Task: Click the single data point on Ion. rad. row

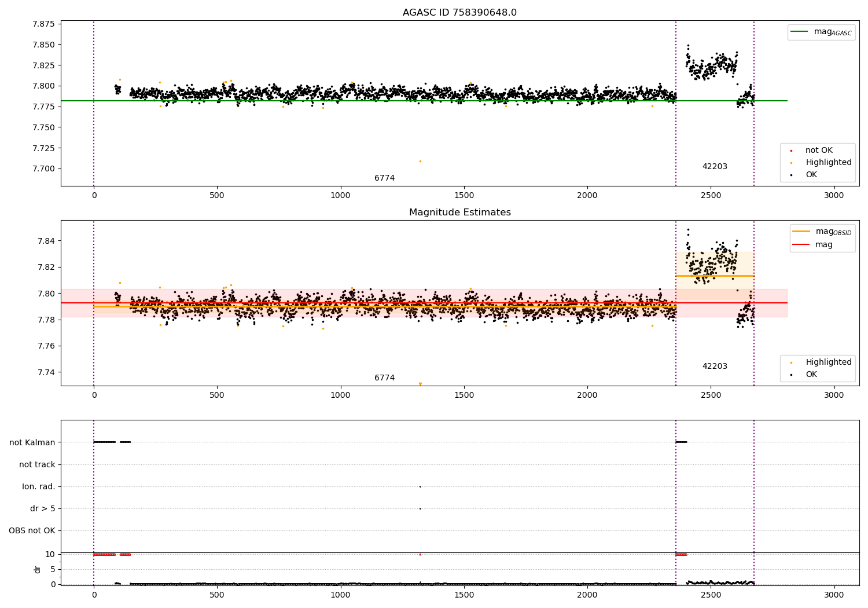Action: tap(420, 486)
